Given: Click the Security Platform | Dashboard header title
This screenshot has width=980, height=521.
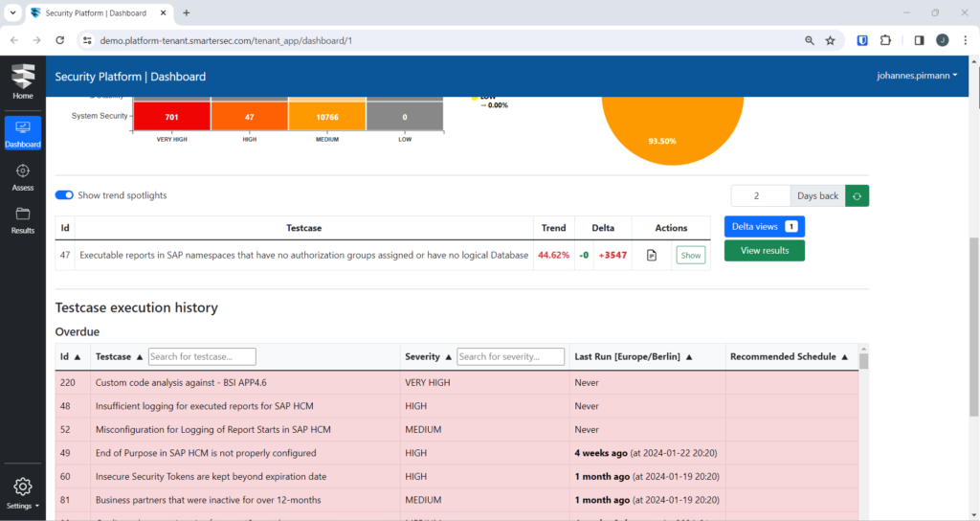Looking at the screenshot, I should (130, 77).
